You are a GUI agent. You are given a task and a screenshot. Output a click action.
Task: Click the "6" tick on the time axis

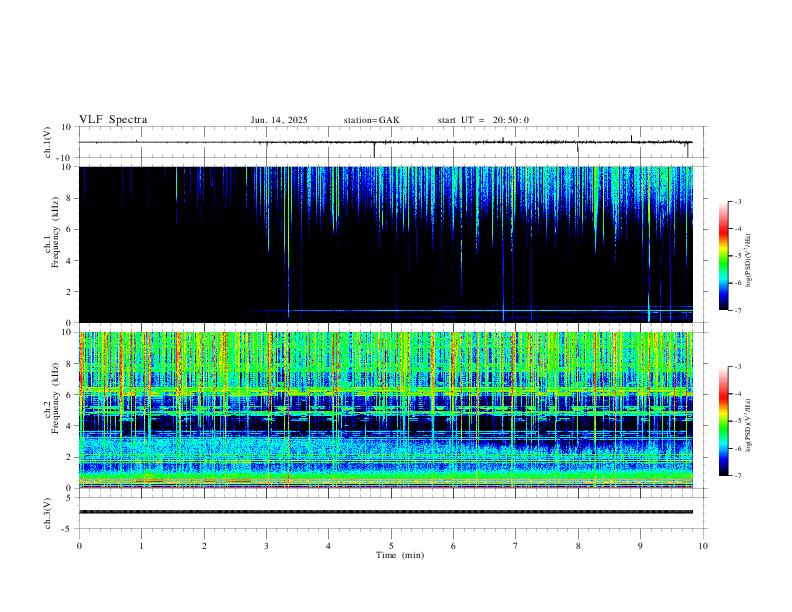point(454,546)
